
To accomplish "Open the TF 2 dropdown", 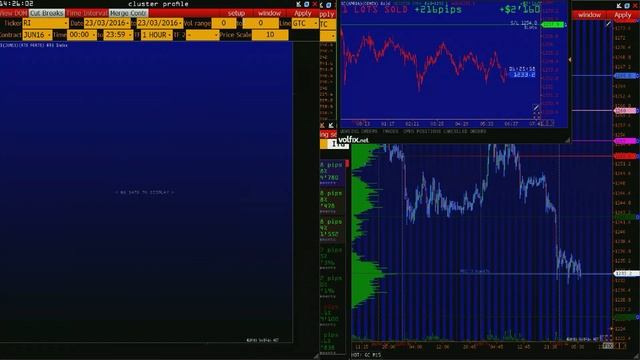I will [202, 35].
